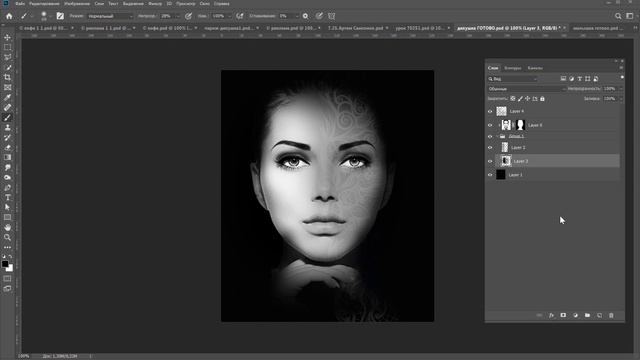Open the edit toolbar three dots
The height and width of the screenshot is (360, 640).
[7, 247]
